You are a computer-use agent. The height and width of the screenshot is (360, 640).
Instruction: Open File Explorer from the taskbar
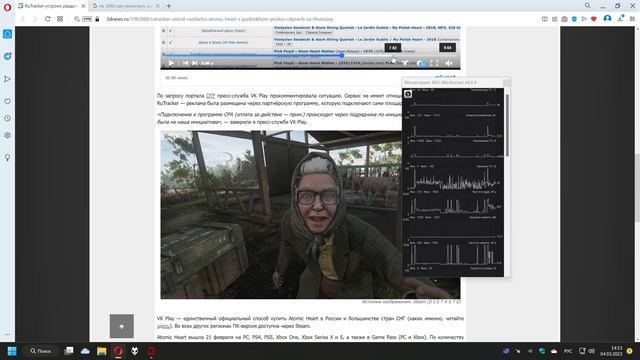tap(102, 351)
